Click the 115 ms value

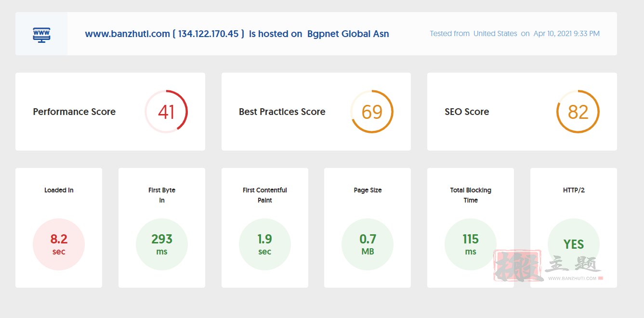coord(471,244)
